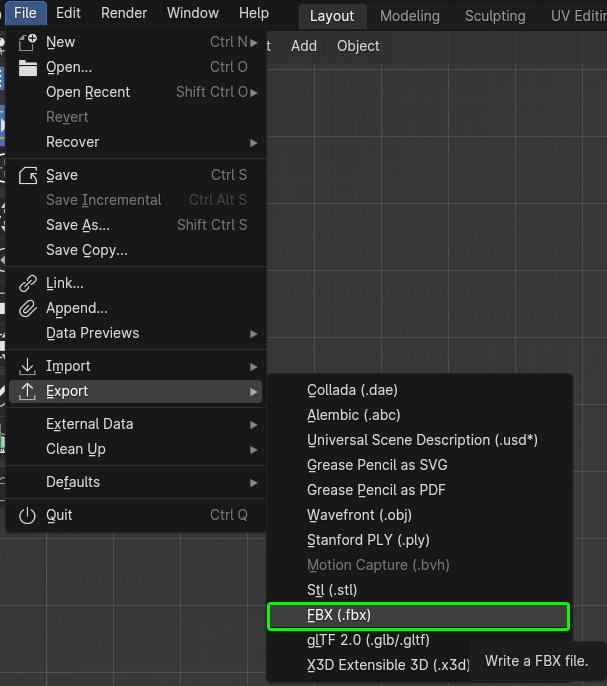Click the Save disk icon
Viewport: 607px width, 686px height.
[28, 175]
